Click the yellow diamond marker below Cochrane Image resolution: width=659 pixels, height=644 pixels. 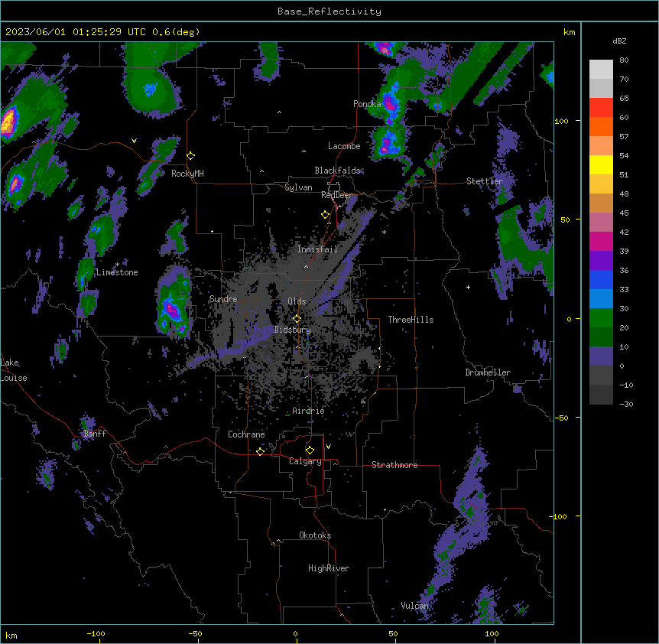260,451
